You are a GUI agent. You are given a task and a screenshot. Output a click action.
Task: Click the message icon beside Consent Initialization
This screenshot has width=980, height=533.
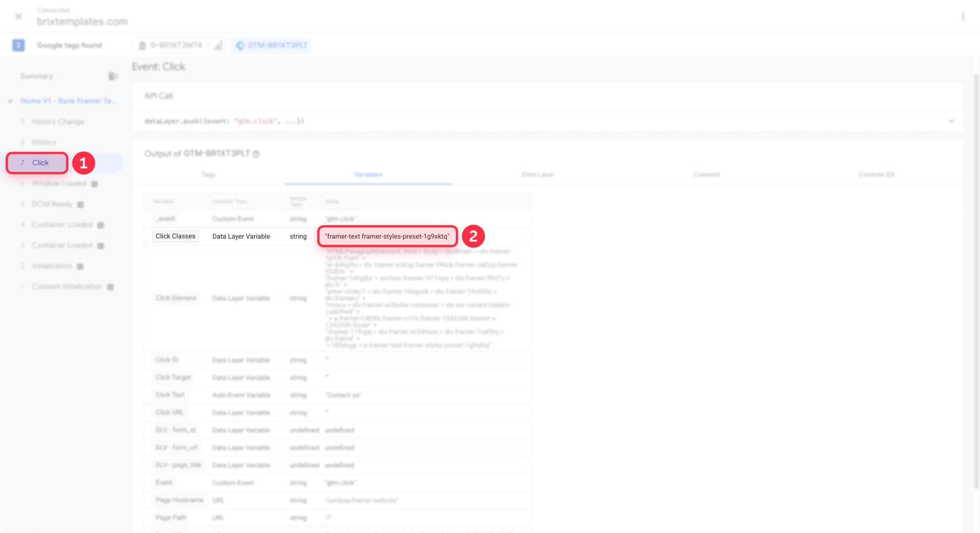110,287
